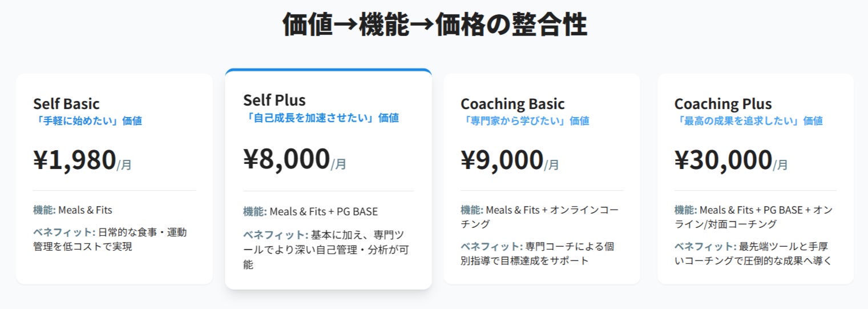
Task: Click Self Plus ベネフィット description text
Action: (x=324, y=250)
